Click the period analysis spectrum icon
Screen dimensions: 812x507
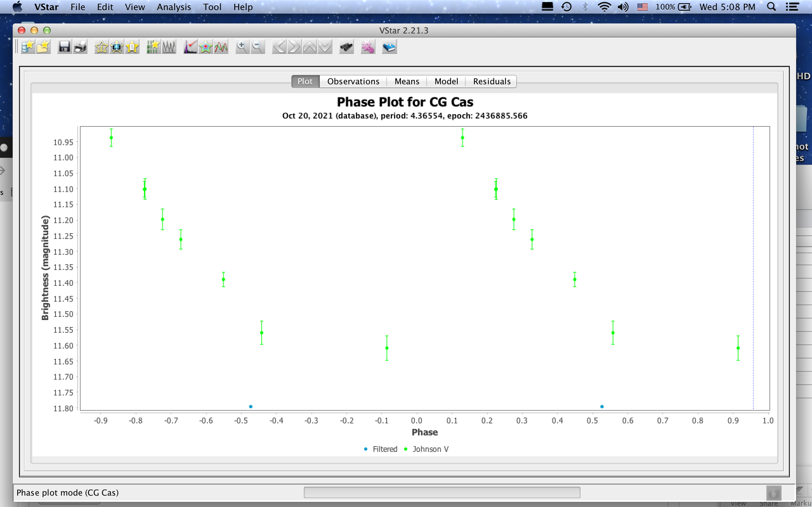(190, 47)
